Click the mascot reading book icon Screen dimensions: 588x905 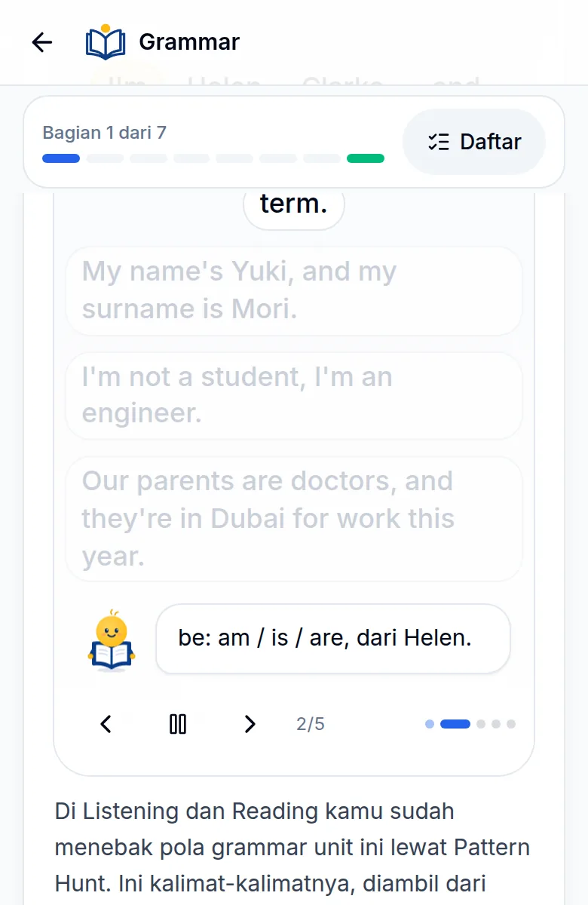coord(112,640)
